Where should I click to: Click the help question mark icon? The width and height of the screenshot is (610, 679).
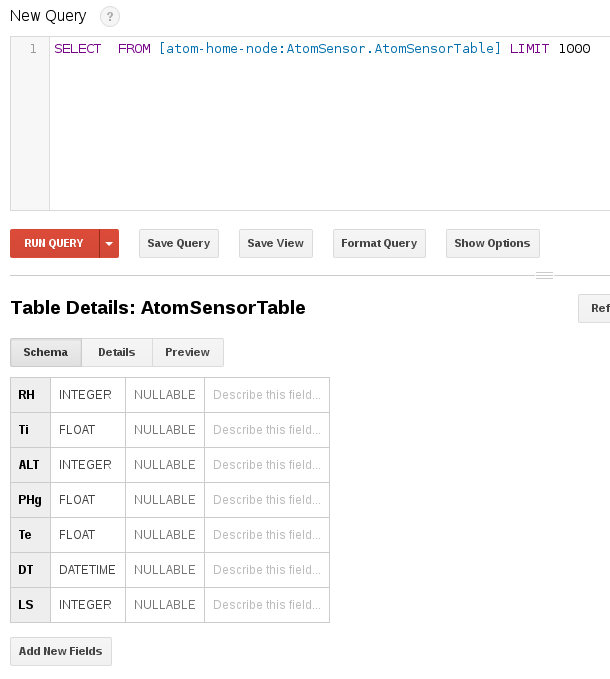tap(110, 16)
